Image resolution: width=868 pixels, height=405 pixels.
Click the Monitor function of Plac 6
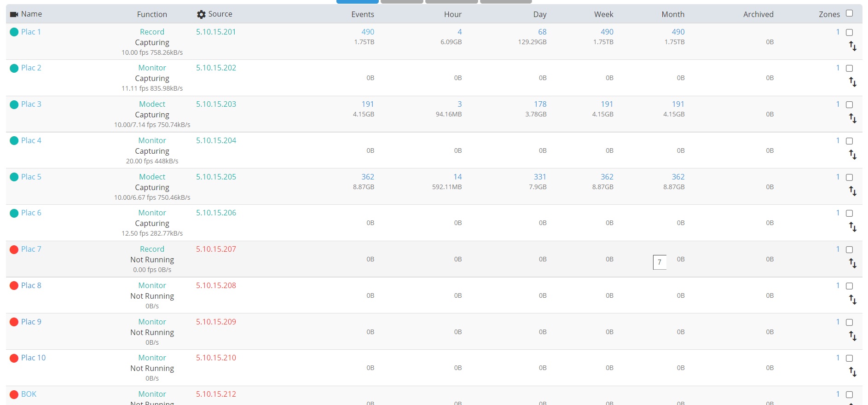pyautogui.click(x=152, y=213)
